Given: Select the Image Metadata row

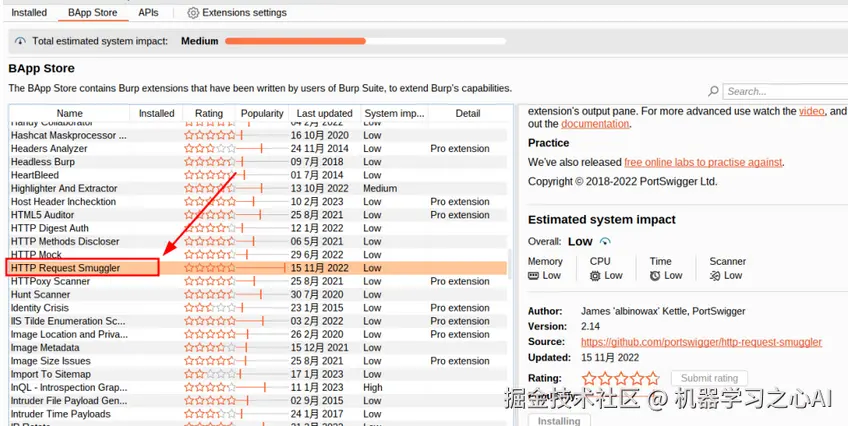Looking at the screenshot, I should coord(258,348).
